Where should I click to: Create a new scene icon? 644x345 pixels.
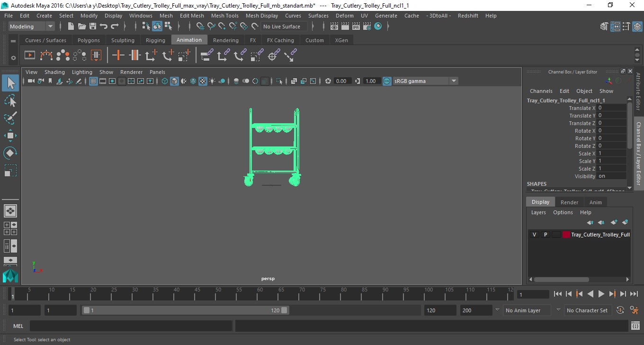[x=71, y=27]
